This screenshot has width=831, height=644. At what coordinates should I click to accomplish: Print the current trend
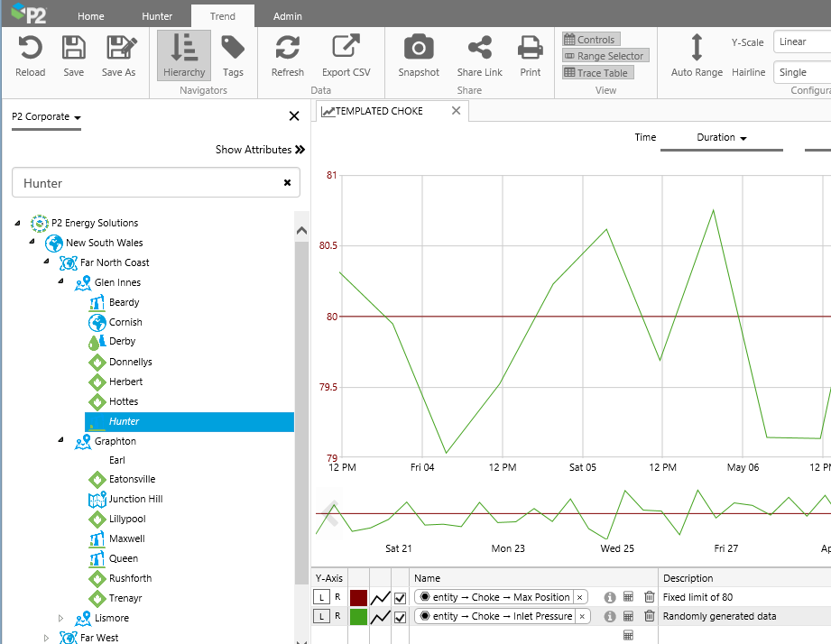pyautogui.click(x=531, y=49)
